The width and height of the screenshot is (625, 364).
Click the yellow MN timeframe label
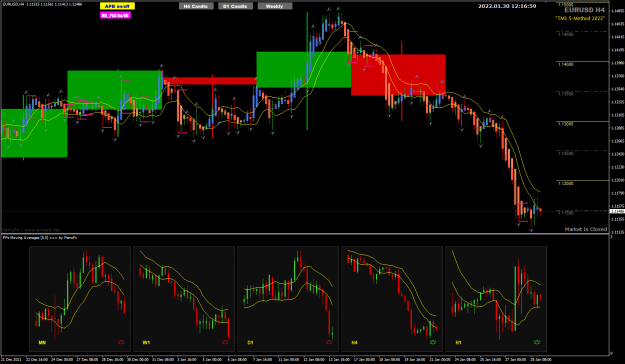[42, 342]
